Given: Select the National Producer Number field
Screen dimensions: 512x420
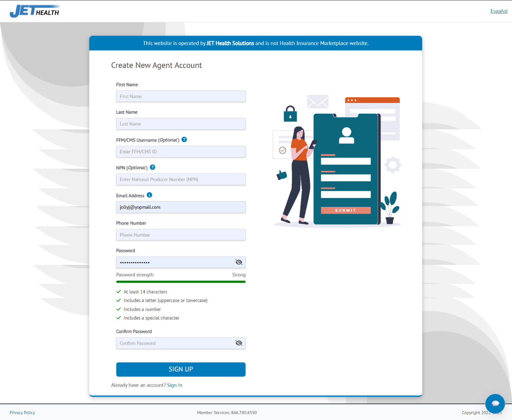Looking at the screenshot, I should pos(181,179).
